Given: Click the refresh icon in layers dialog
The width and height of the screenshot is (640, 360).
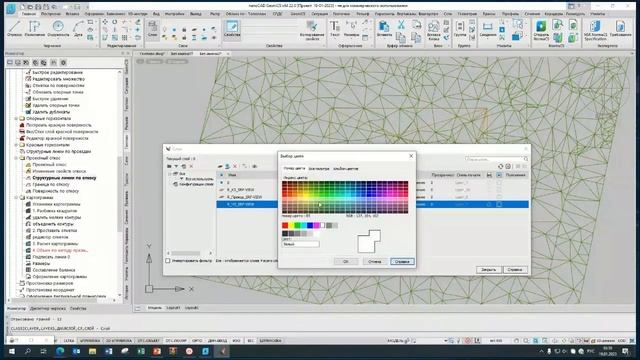Looking at the screenshot, I should click(x=500, y=167).
